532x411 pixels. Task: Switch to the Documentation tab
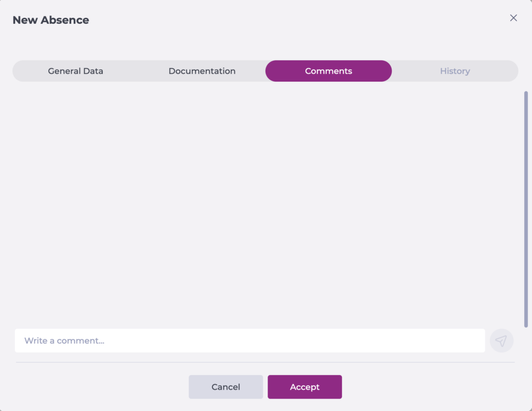tap(202, 71)
